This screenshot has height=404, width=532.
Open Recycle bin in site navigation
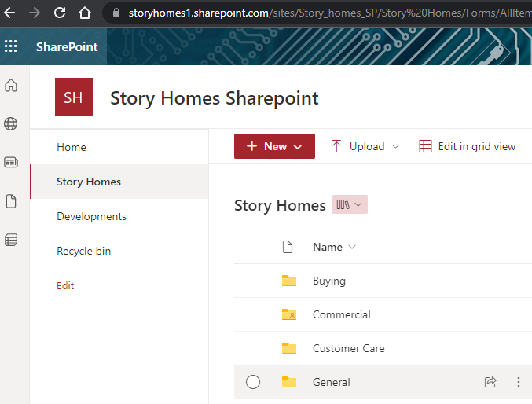[x=84, y=252]
